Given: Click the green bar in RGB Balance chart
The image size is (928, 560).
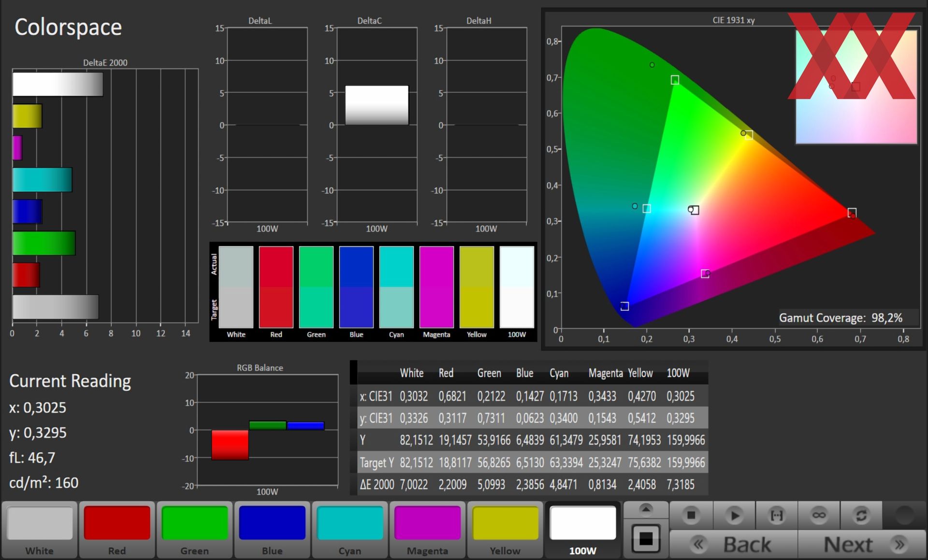Looking at the screenshot, I should [x=268, y=426].
